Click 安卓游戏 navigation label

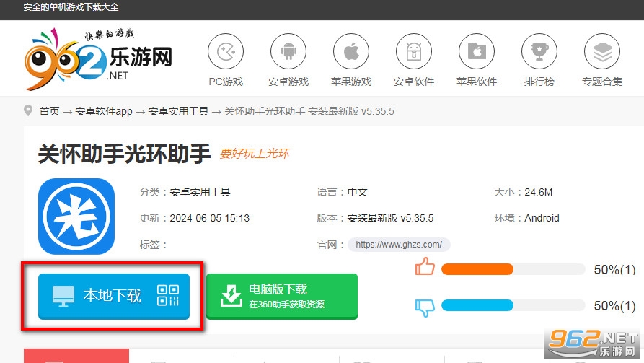(288, 82)
